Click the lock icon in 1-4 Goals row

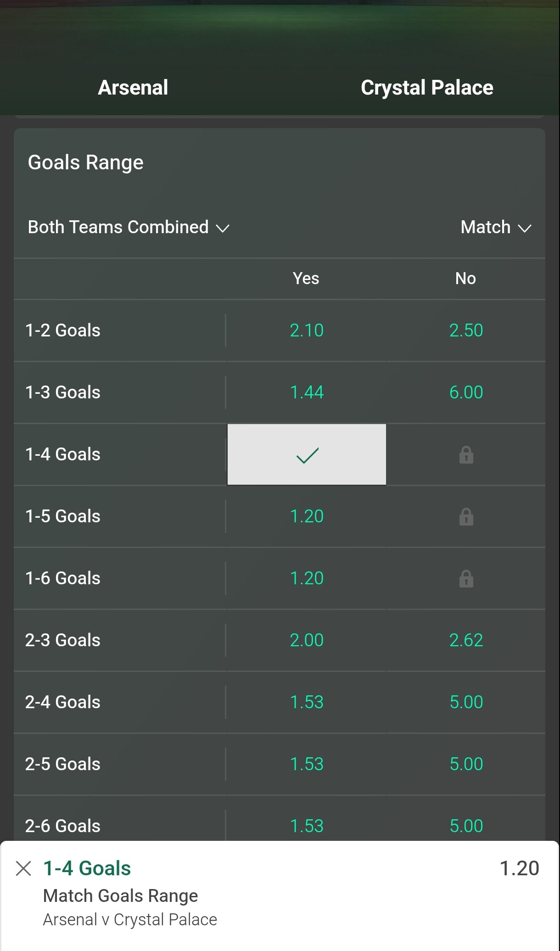click(x=466, y=454)
